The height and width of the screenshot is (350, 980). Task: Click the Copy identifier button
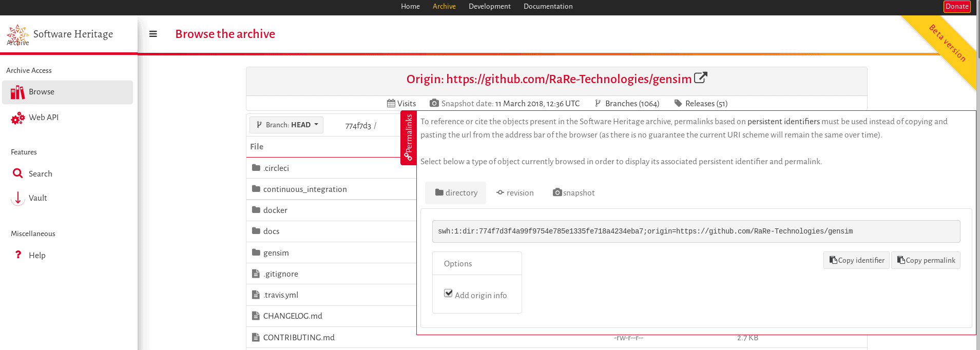pyautogui.click(x=856, y=260)
